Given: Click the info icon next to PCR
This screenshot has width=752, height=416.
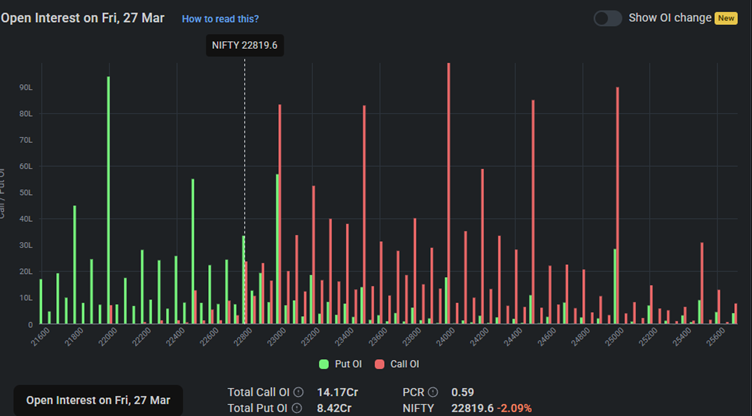Looking at the screenshot, I should tap(433, 392).
